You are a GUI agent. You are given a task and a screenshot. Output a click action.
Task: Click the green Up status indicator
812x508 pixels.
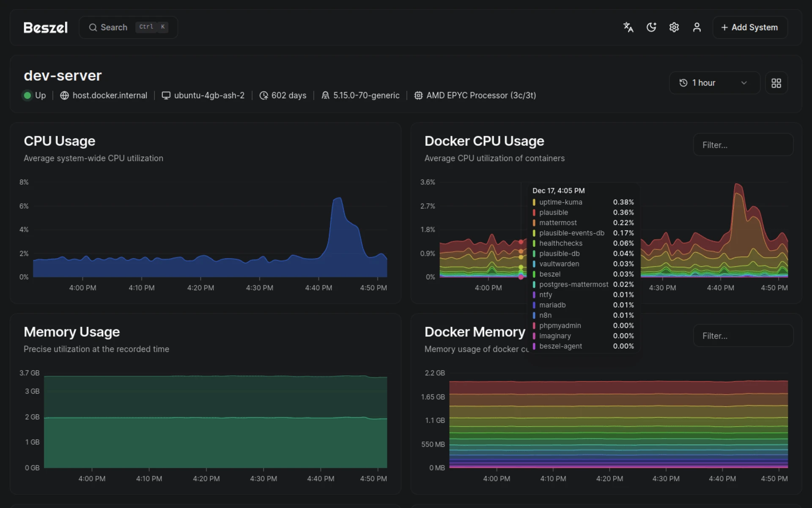click(x=27, y=96)
